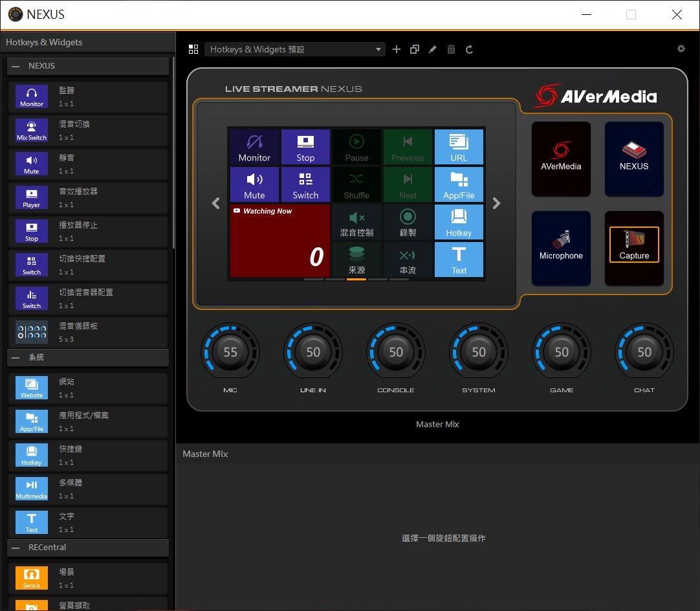The image size is (700, 611).
Task: Select the hotkey profile Switch widget (切換快捷配置)
Action: coord(87,265)
